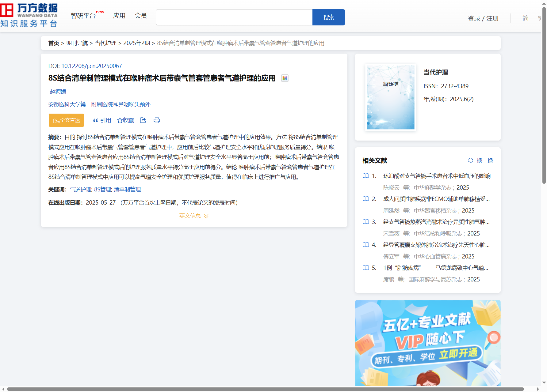The height and width of the screenshot is (392, 547).
Task: Open the 应用 menu item
Action: point(119,16)
